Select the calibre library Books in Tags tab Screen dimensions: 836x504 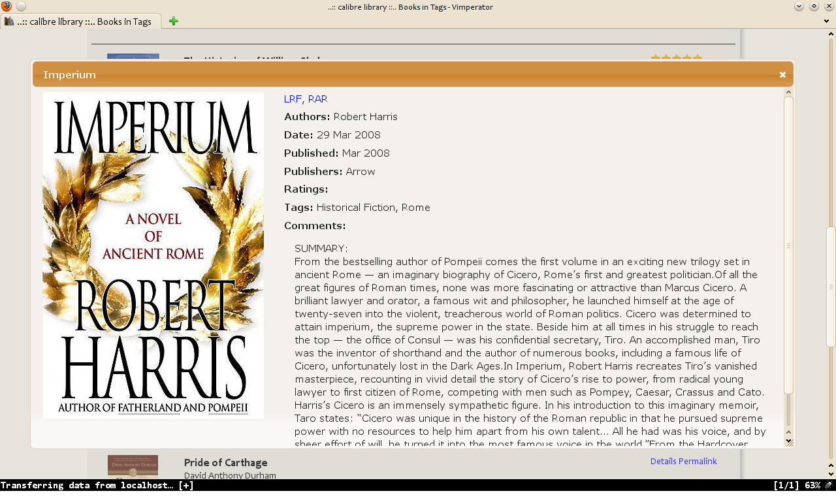[x=80, y=22]
